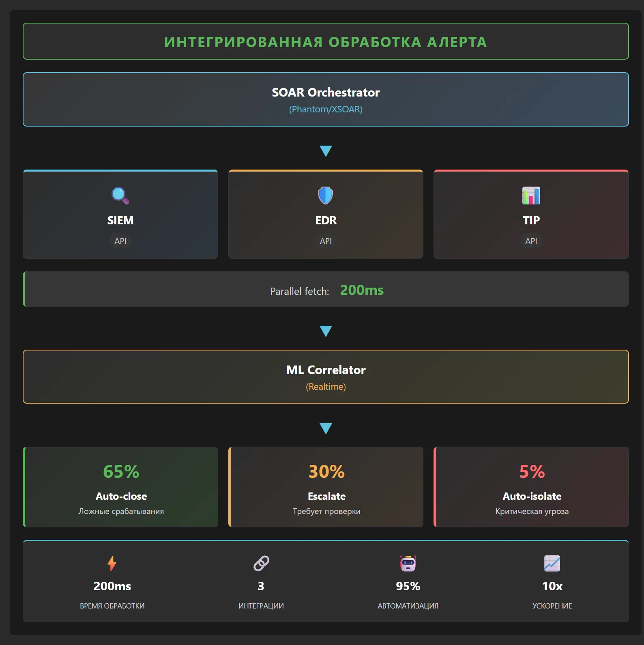This screenshot has height=645, width=644.
Task: Select the 30% Escalate card
Action: tap(326, 487)
